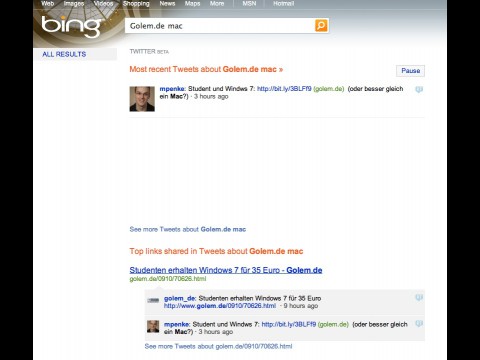The image size is (480, 360).
Task: Open the Images tab
Action: (x=74, y=4)
